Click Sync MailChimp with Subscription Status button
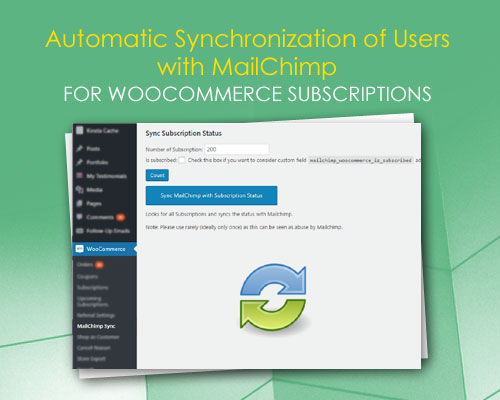The height and width of the screenshot is (400, 500). tap(211, 196)
